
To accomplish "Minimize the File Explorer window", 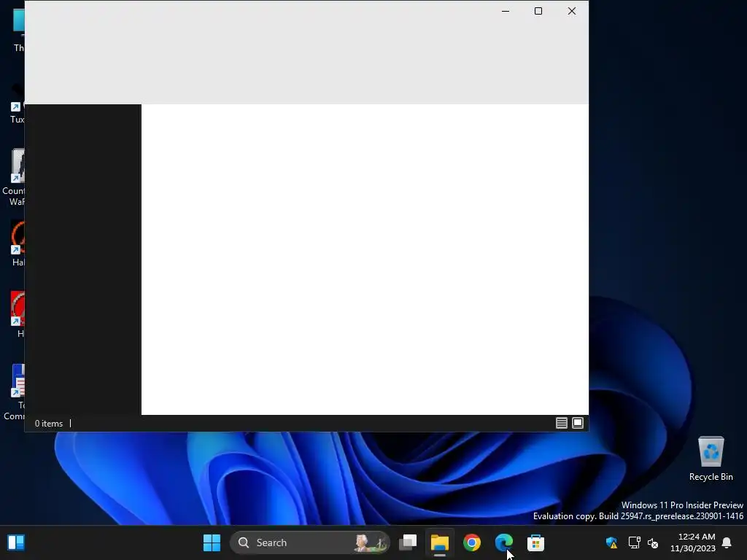I will [506, 11].
